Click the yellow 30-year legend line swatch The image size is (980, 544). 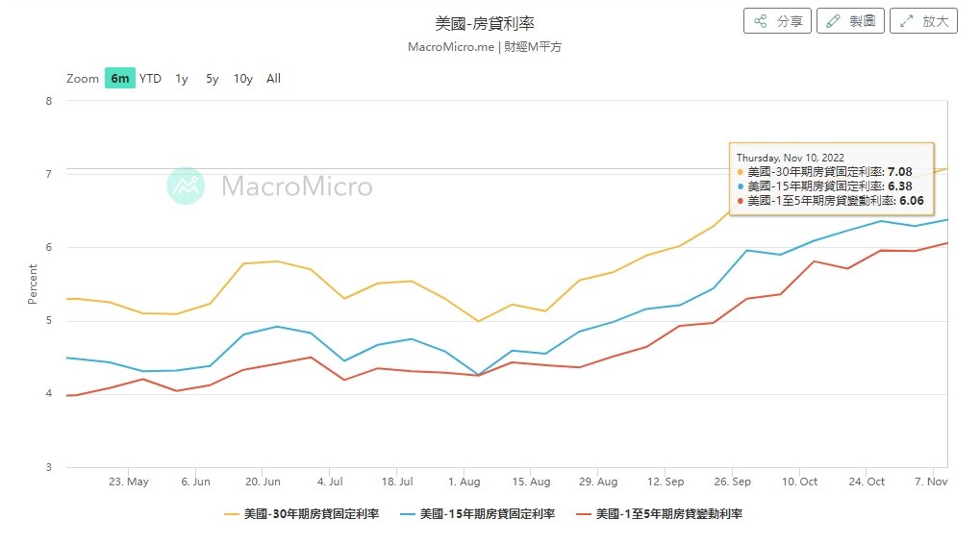tap(231, 514)
